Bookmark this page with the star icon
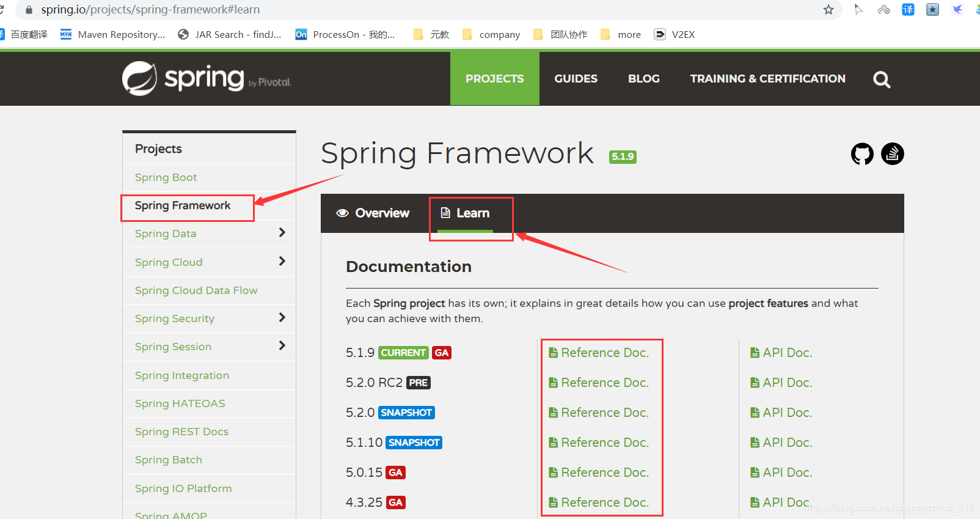980x519 pixels. click(x=828, y=10)
